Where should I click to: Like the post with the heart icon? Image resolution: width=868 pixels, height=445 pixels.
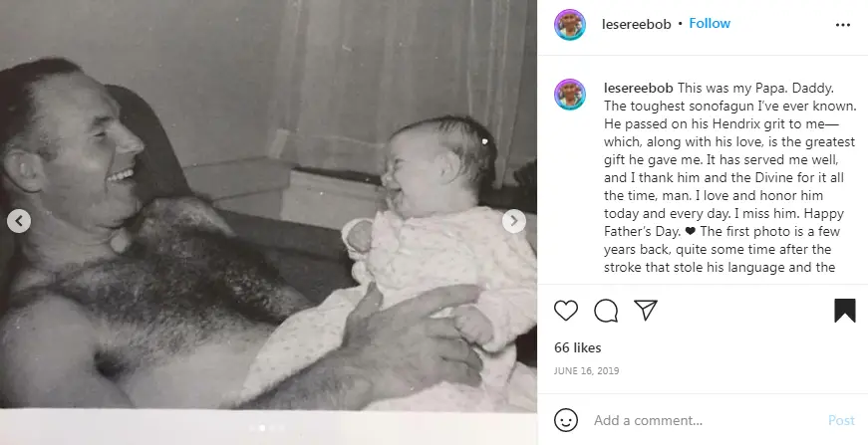pyautogui.click(x=566, y=311)
